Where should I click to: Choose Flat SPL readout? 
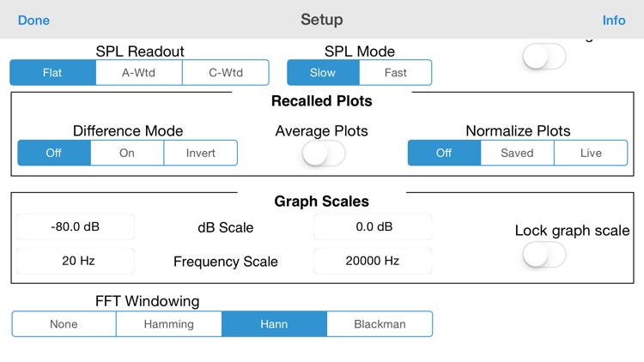(x=52, y=73)
